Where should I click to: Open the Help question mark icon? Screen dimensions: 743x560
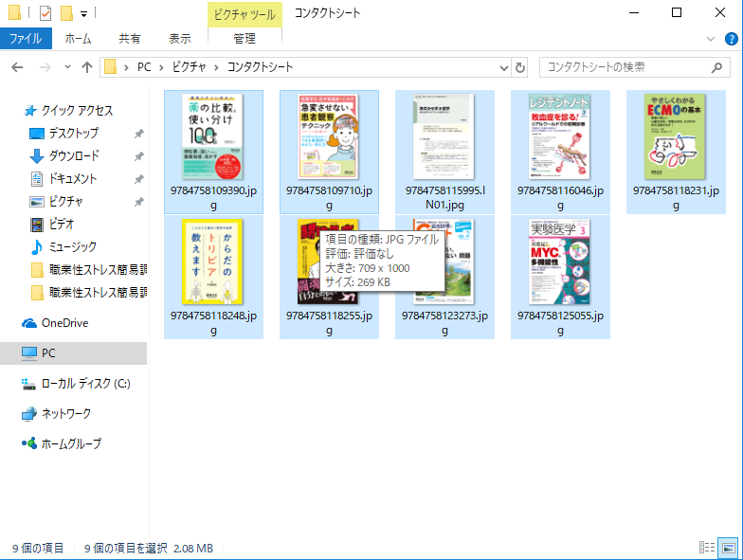733,39
